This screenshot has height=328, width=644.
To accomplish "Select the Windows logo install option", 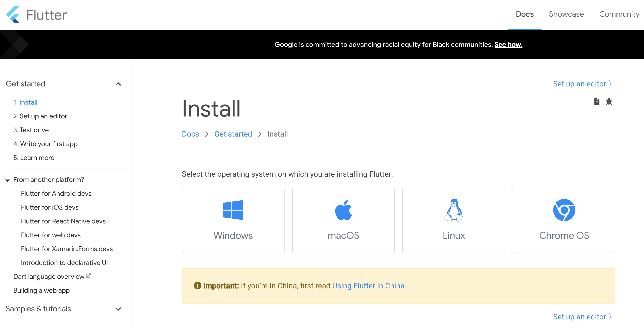I will [x=233, y=210].
